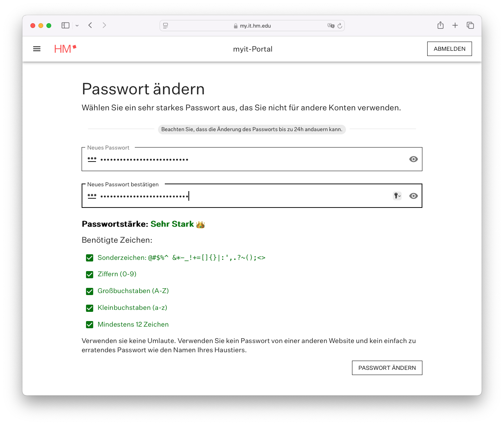Click the Mindestens 12 Zeichen checkbox
Image resolution: width=504 pixels, height=425 pixels.
point(90,325)
